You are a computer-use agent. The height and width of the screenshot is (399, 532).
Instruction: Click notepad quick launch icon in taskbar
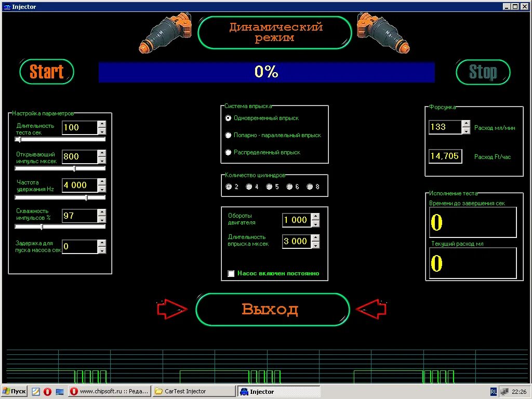[x=36, y=392]
